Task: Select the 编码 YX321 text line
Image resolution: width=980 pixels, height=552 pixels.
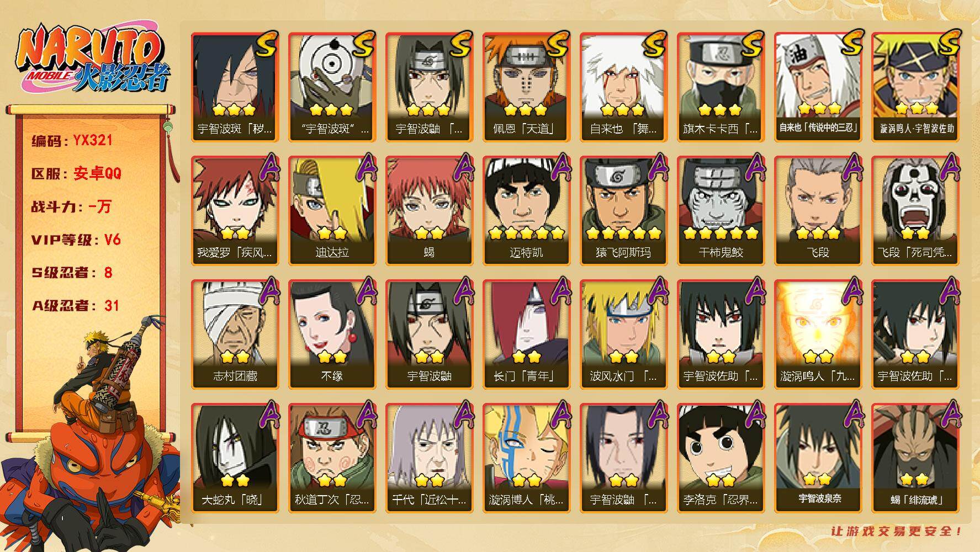Action: pos(72,141)
